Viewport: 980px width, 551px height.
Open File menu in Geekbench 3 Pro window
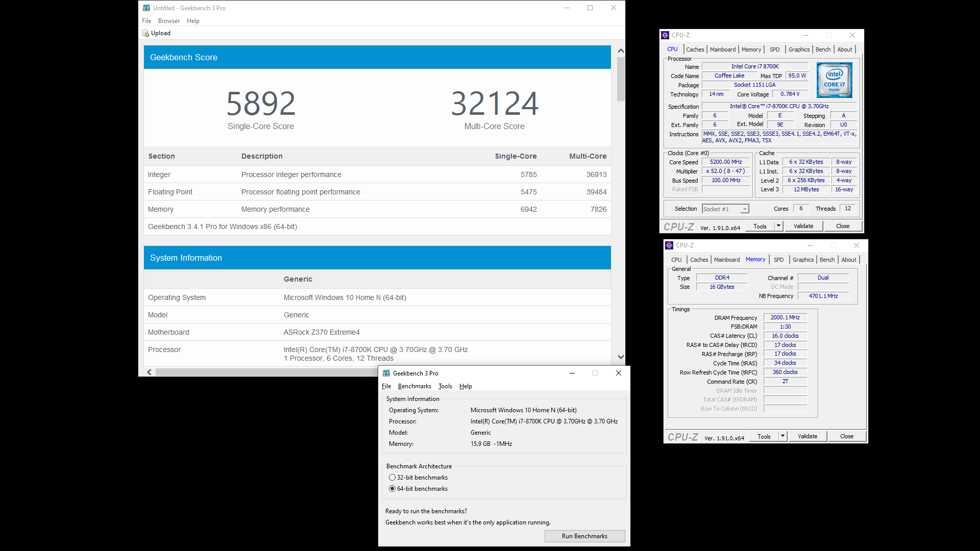(x=386, y=386)
